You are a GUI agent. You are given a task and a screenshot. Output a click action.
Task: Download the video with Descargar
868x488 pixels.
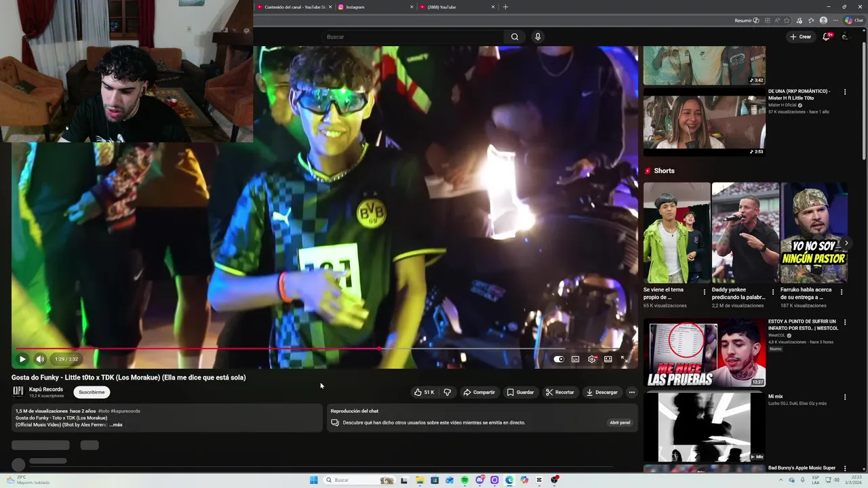[601, 392]
